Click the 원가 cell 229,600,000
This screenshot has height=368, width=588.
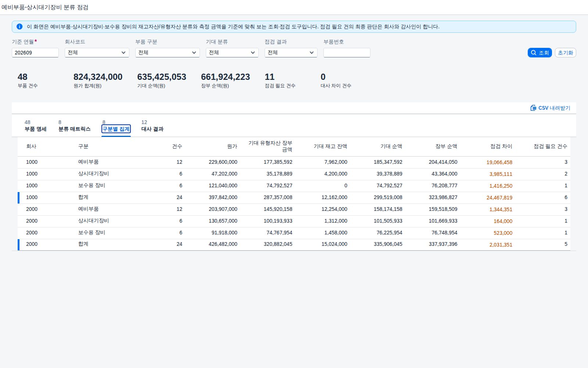coord(223,162)
